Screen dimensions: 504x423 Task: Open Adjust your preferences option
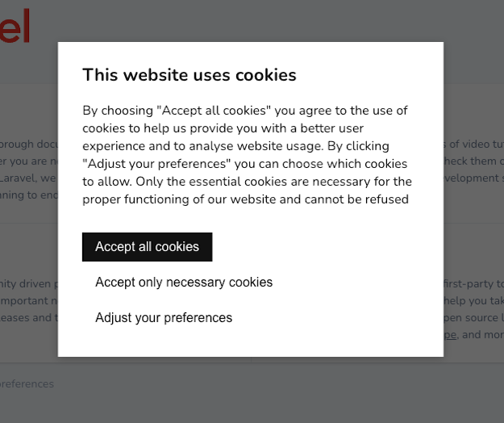(x=164, y=318)
